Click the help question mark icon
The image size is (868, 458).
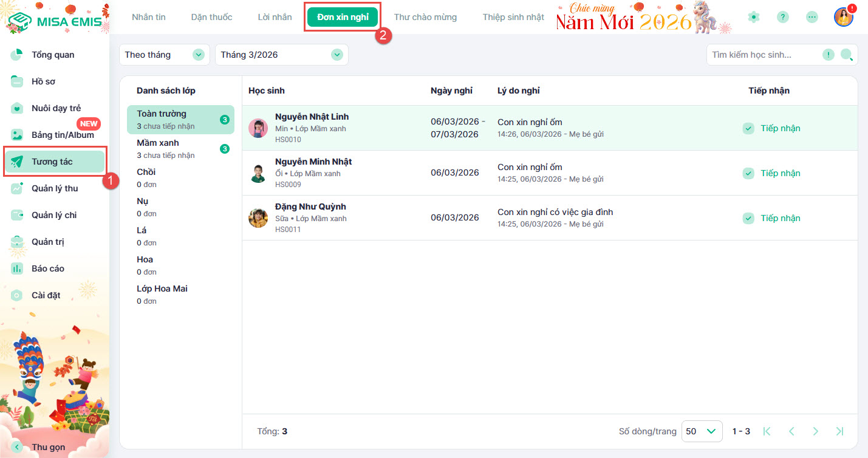pyautogui.click(x=783, y=17)
